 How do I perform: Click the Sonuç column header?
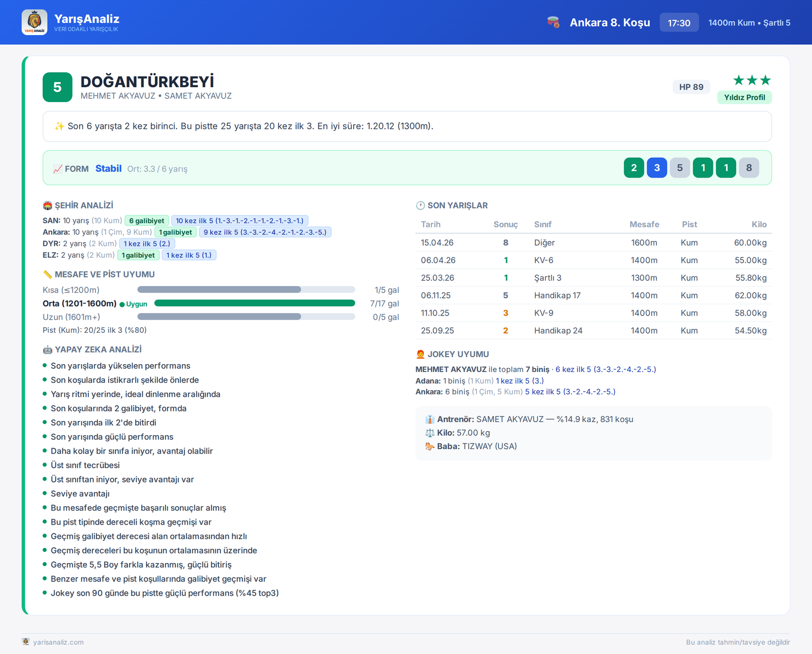[505, 224]
